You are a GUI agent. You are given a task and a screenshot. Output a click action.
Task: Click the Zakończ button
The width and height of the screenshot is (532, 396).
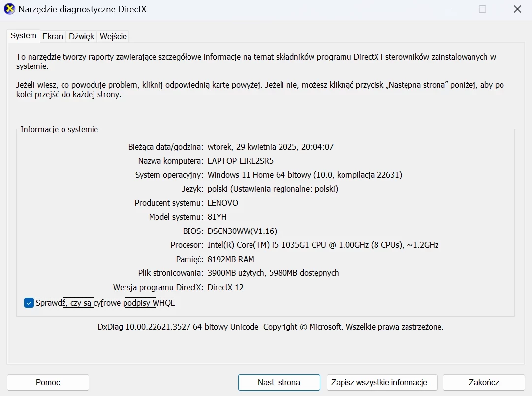pyautogui.click(x=484, y=382)
